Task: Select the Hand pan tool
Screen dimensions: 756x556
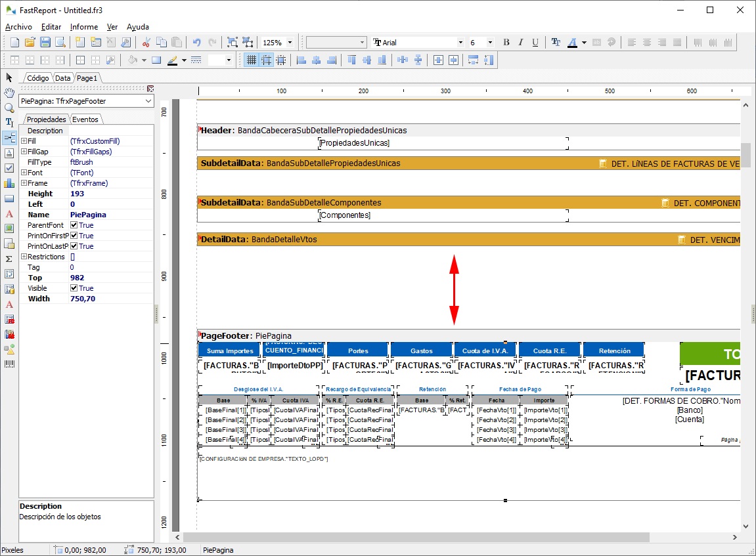Action: point(9,93)
